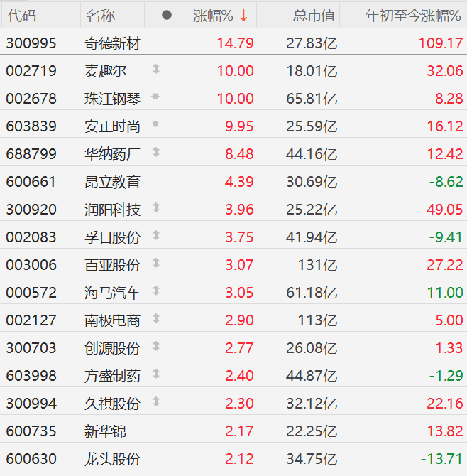467x476 pixels.
Task: Open the 昂立教育 stock name
Action: pos(112,182)
